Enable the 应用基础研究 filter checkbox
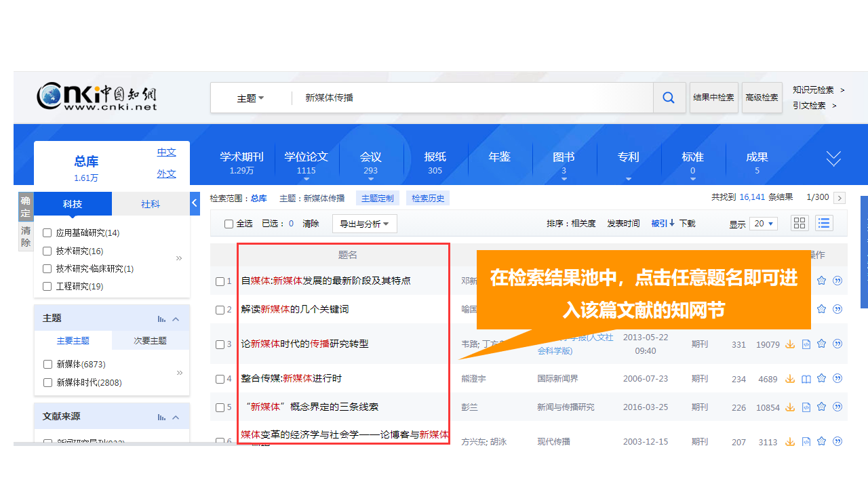The image size is (868, 488). click(x=47, y=233)
